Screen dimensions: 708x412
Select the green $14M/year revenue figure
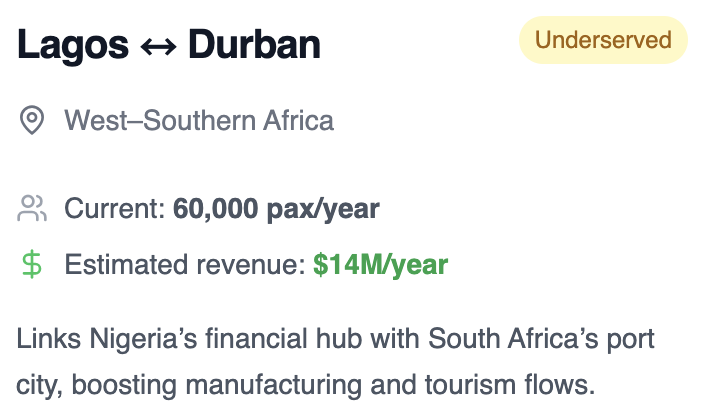[x=381, y=265]
